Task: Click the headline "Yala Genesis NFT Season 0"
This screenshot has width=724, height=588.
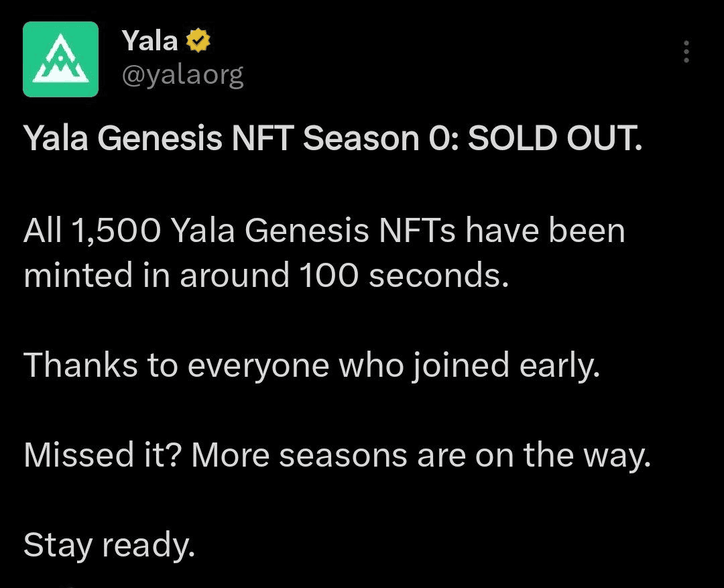Action: 240,138
